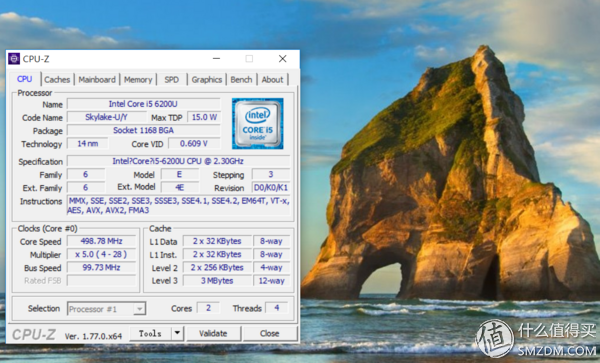Click the Instructions list field
Image resolution: width=600 pixels, height=363 pixels.
coord(178,205)
